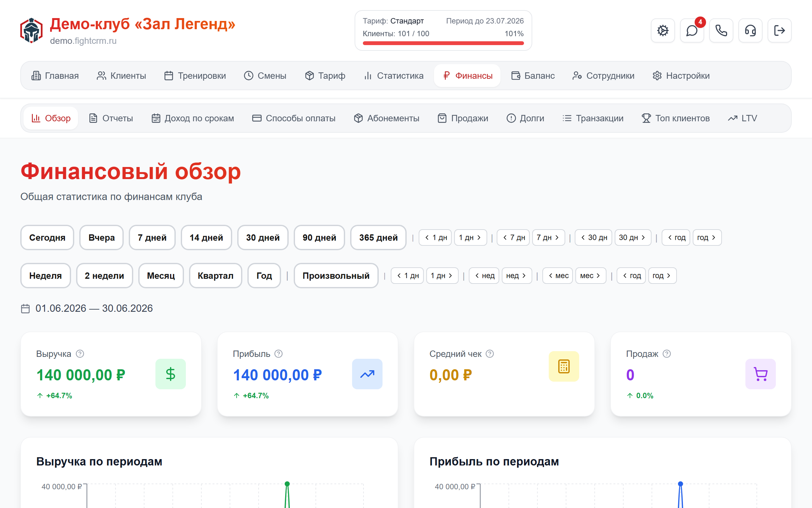Click blue peak point on Прибыль chart
The width and height of the screenshot is (812, 508).
680,484
